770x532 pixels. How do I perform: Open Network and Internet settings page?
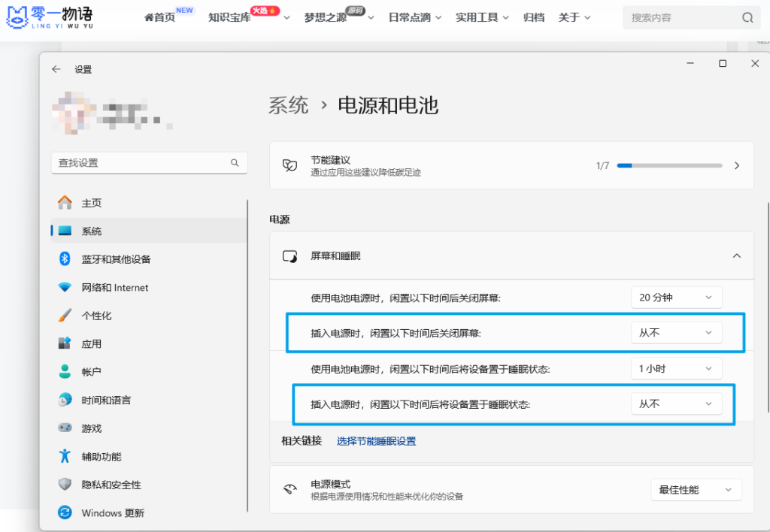click(x=114, y=288)
